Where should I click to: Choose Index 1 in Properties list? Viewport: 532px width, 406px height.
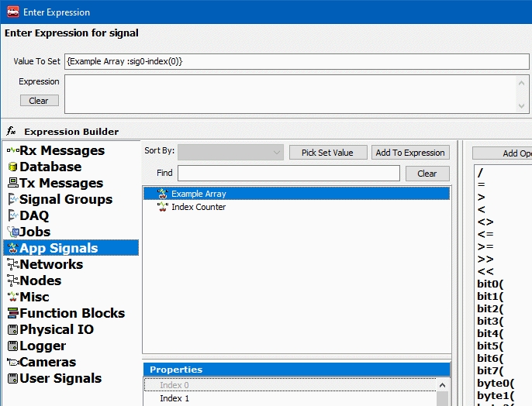click(174, 398)
